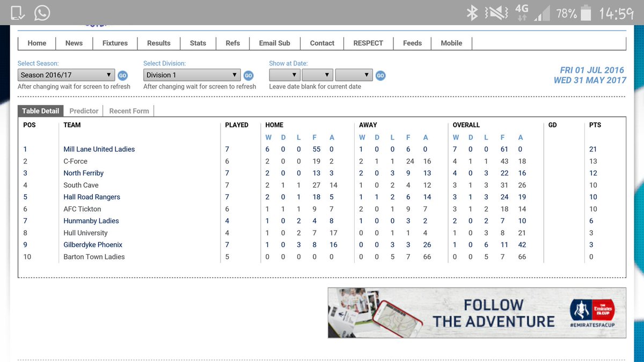Click Barton Town Ladies' 0 points value
644x362 pixels.
pyautogui.click(x=591, y=257)
